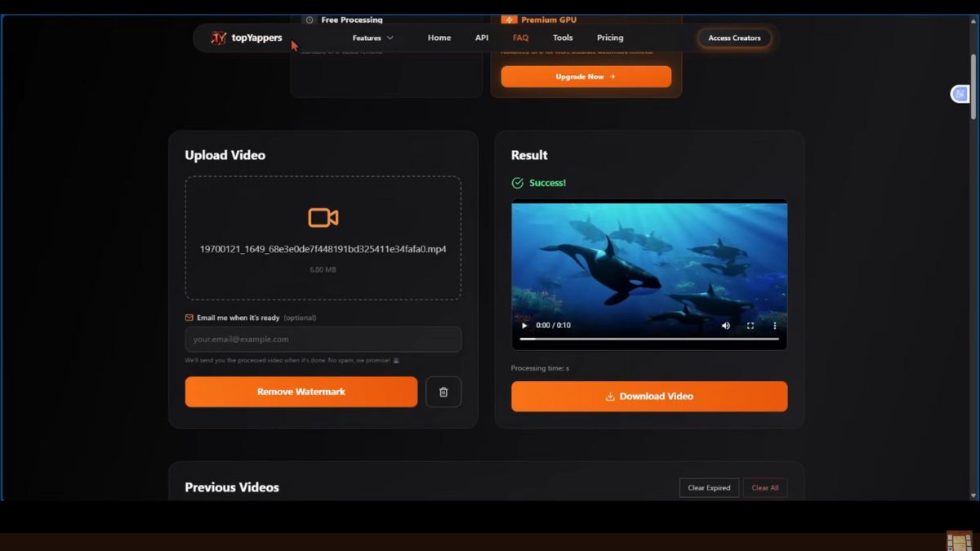Seek on the video progress bar
Viewport: 980px width, 551px height.
point(649,339)
